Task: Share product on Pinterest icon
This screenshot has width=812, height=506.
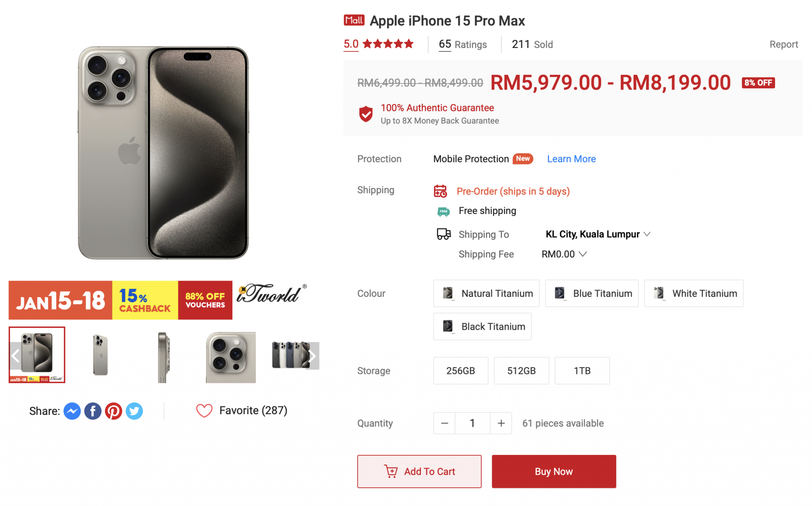Action: click(113, 411)
